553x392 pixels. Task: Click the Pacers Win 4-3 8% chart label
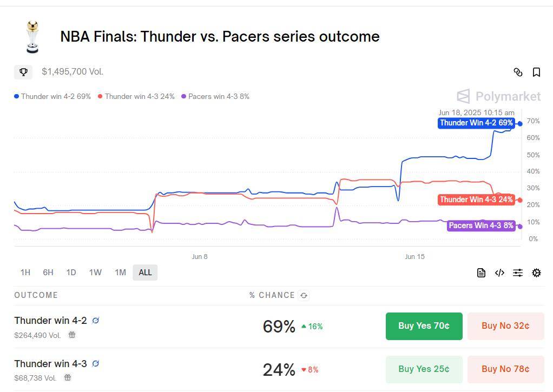(x=481, y=225)
